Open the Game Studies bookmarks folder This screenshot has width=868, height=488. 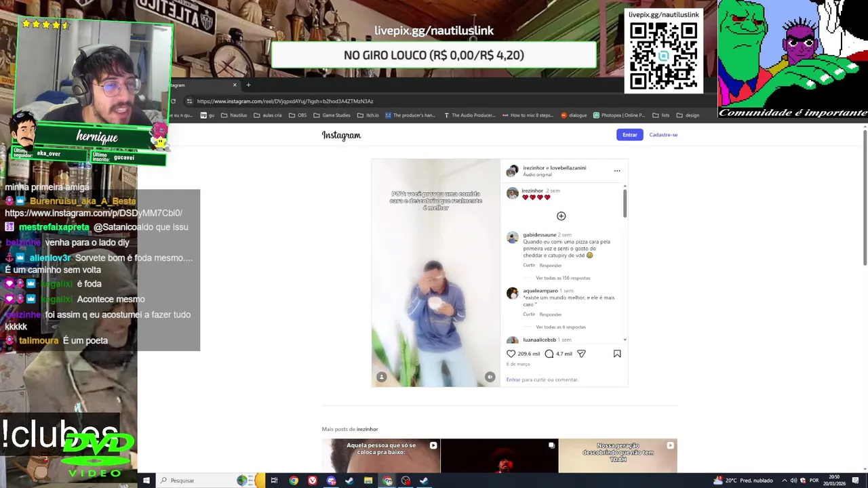332,115
